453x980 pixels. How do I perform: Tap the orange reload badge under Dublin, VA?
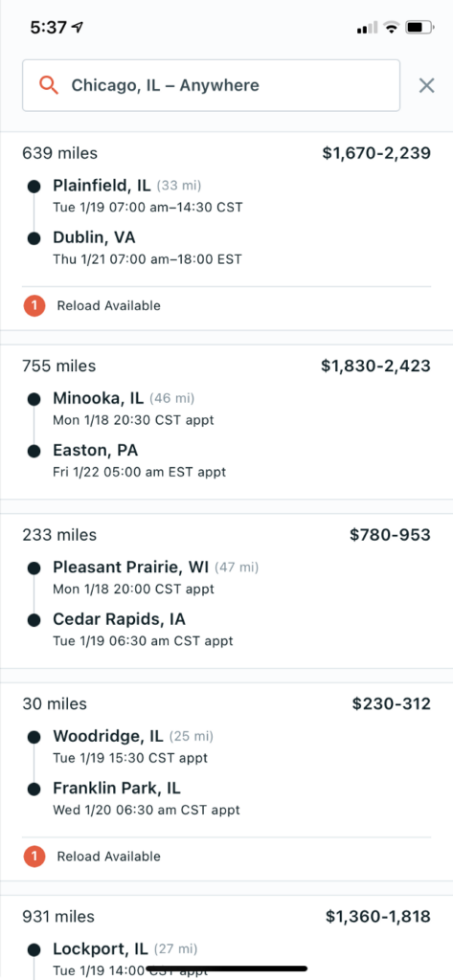coord(34,305)
